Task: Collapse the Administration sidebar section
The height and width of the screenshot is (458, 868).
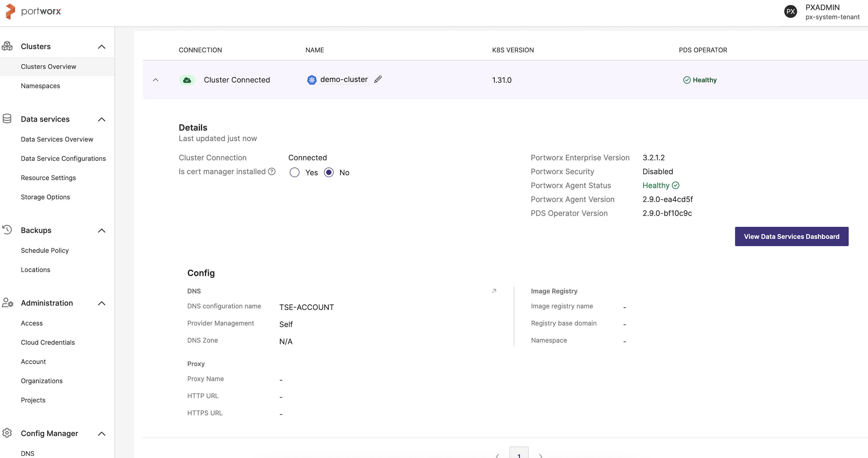Action: (102, 303)
